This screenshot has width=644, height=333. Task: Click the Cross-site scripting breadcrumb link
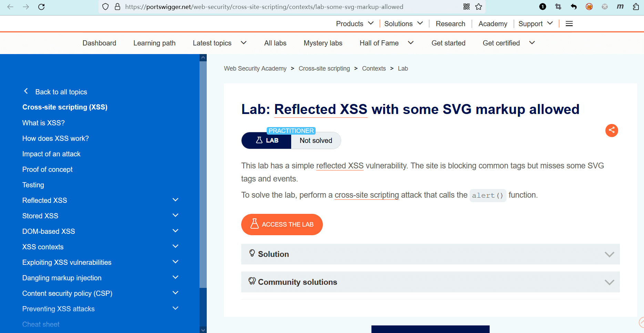[x=324, y=69]
